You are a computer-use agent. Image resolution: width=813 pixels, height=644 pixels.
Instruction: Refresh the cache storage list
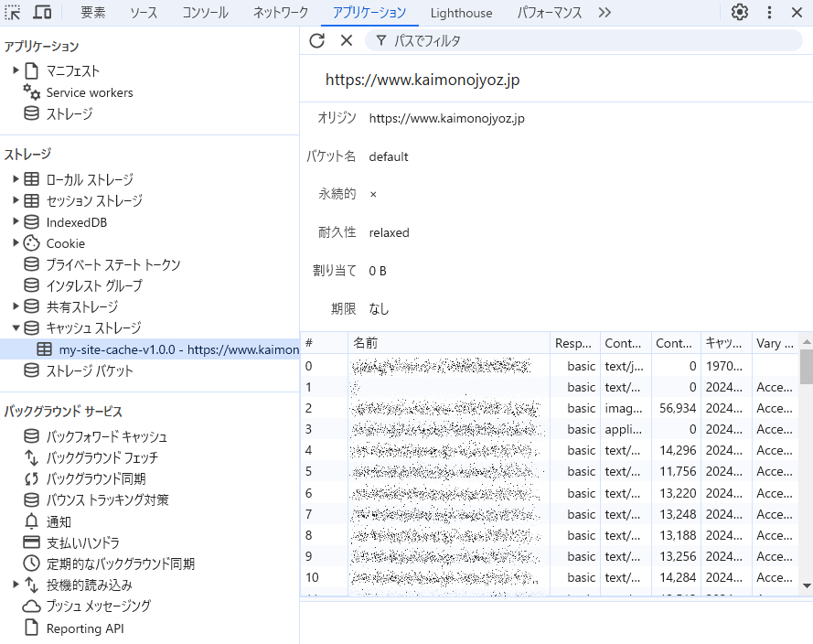point(316,40)
